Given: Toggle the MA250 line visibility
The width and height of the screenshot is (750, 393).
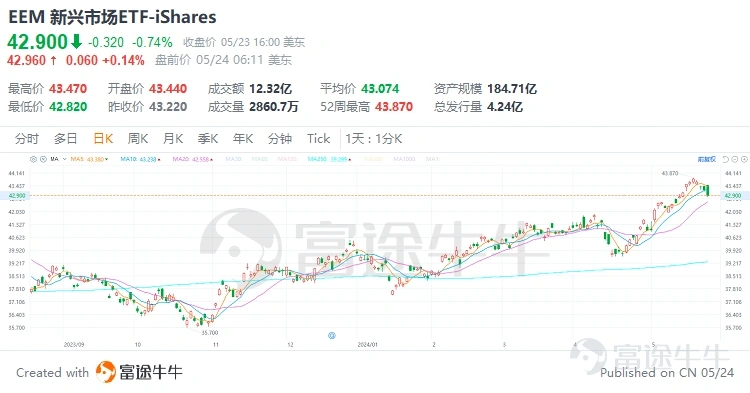Looking at the screenshot, I should tap(330, 159).
